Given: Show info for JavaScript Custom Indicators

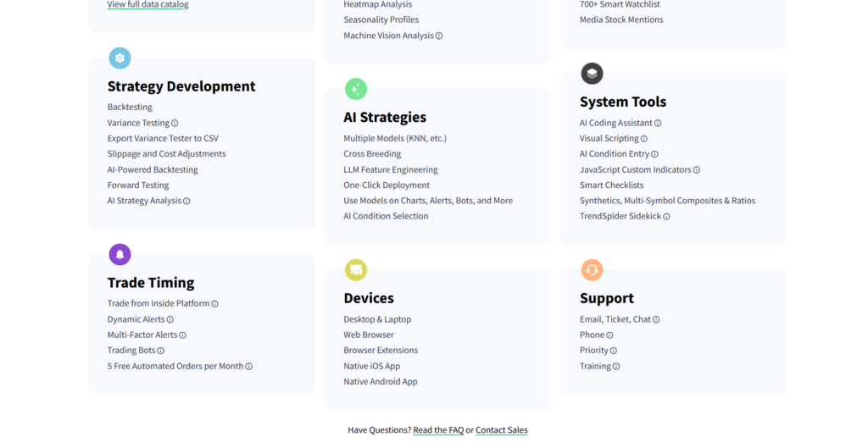Looking at the screenshot, I should (697, 170).
